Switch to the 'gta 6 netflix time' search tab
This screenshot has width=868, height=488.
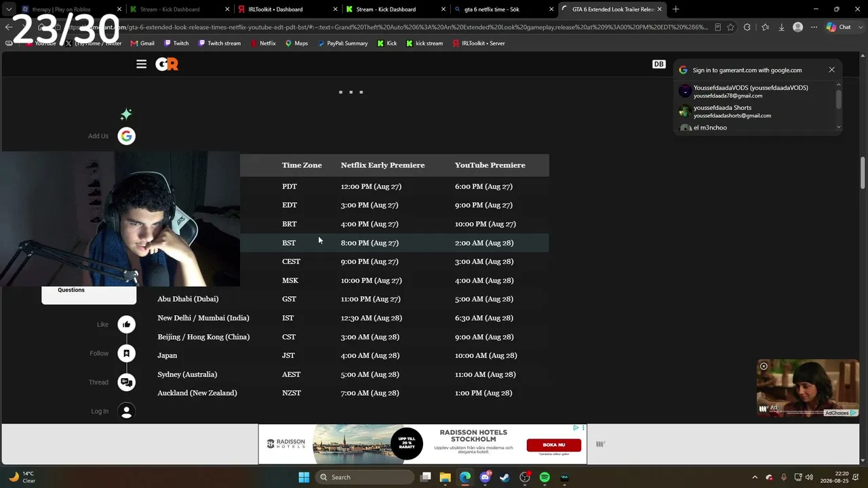click(502, 9)
